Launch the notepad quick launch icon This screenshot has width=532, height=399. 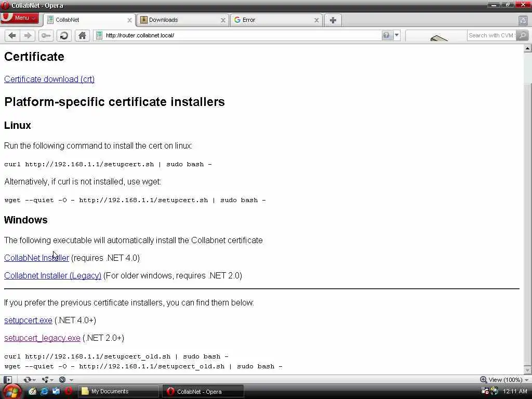(32, 391)
